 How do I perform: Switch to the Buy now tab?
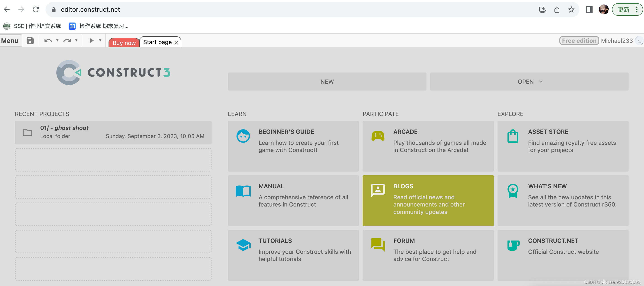124,43
